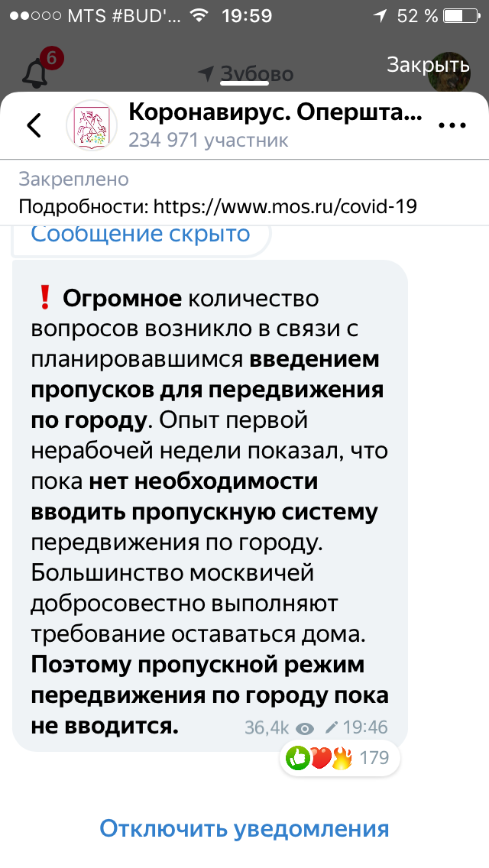Follow the mos.ru/covid-19 link
Viewport: 489px width, 868px height.
click(285, 206)
